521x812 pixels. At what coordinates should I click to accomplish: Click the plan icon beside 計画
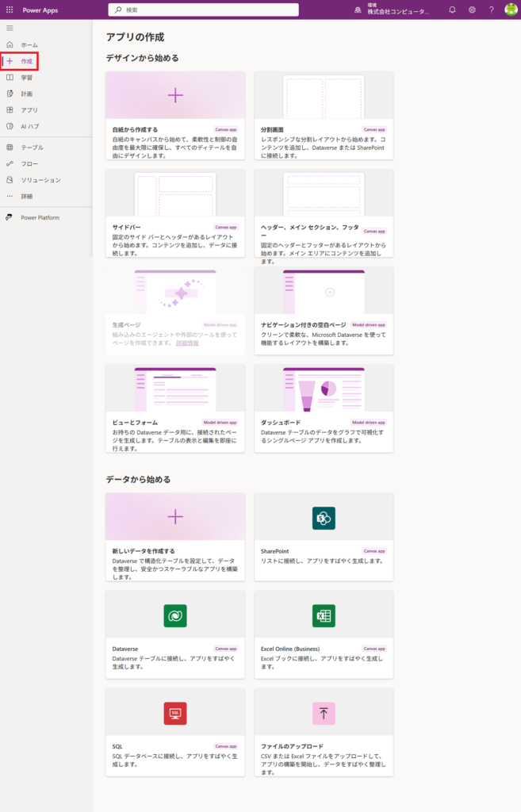click(x=10, y=94)
